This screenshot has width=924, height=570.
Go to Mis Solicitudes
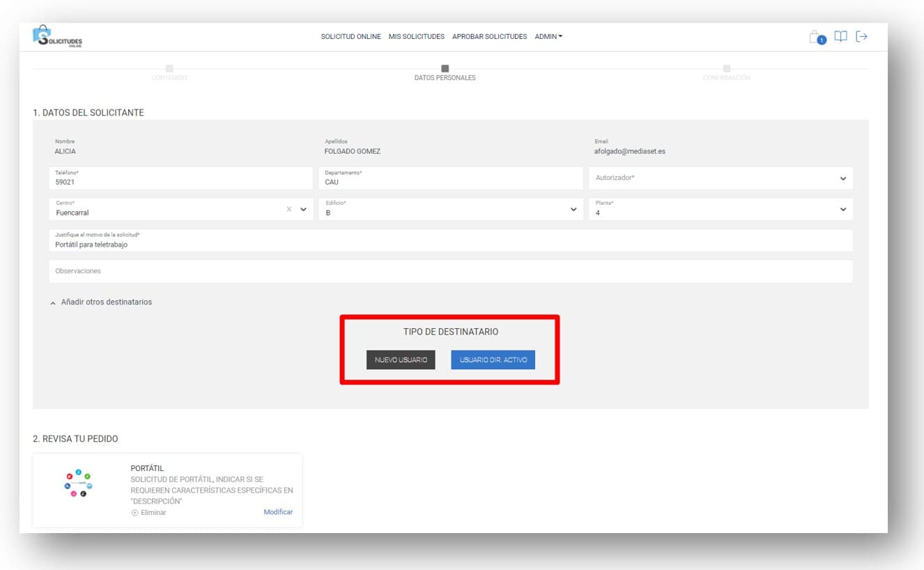point(416,36)
